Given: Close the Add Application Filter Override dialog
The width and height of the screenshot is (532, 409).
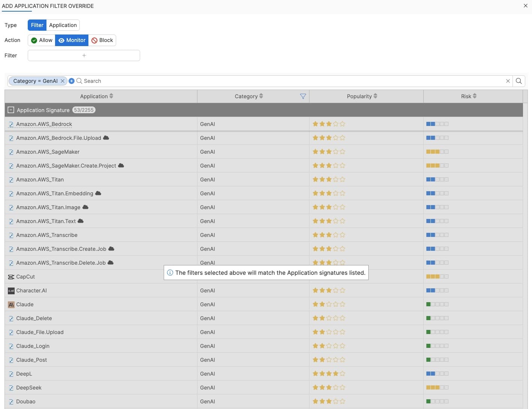Looking at the screenshot, I should [x=525, y=6].
